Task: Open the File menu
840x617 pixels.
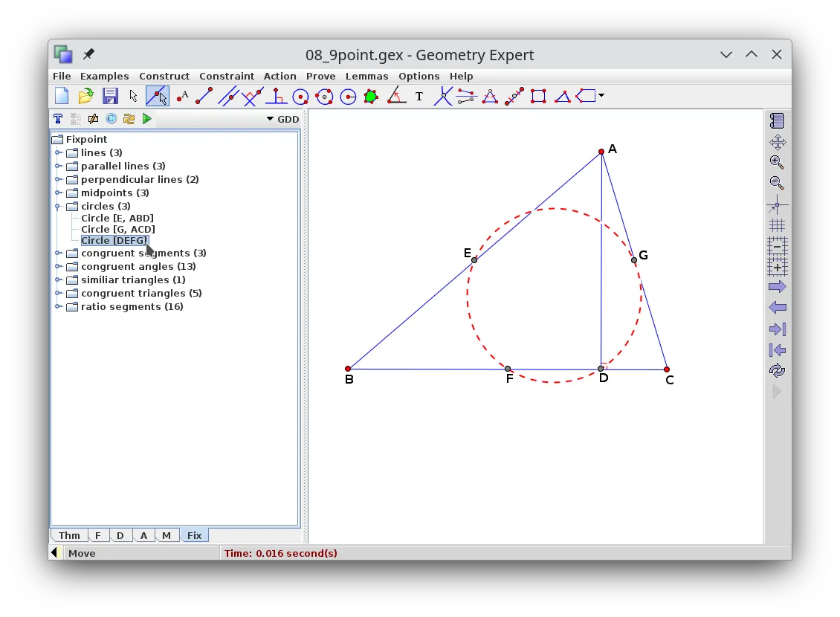Action: point(62,76)
